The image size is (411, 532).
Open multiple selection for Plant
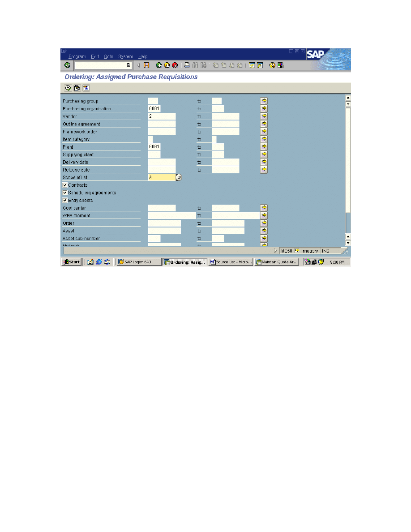pos(264,146)
